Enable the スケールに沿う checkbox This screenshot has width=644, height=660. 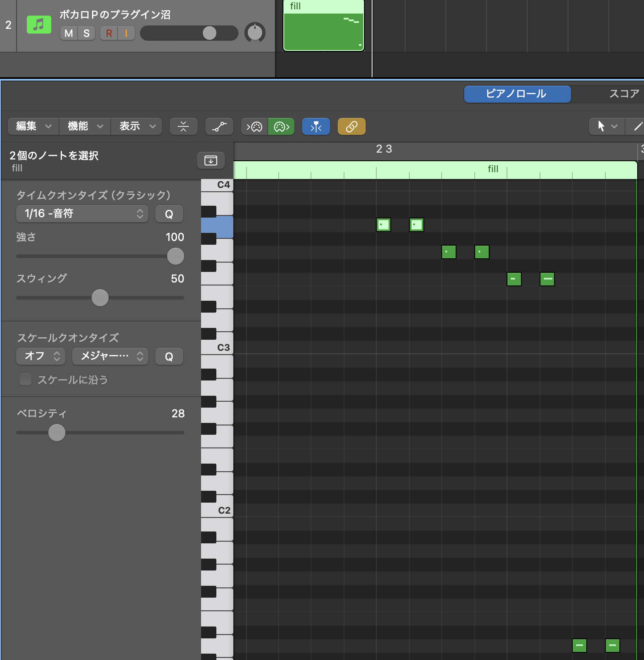25,379
